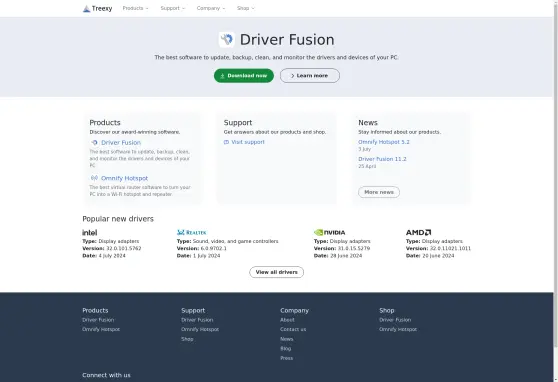558x382 pixels.
Task: Click the Treexy brand name
Action: (x=102, y=9)
